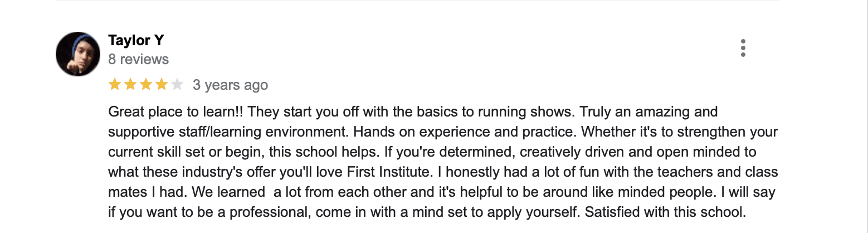The width and height of the screenshot is (868, 233).
Task: Click the phrase "Great place to learn!!"
Action: (x=176, y=112)
